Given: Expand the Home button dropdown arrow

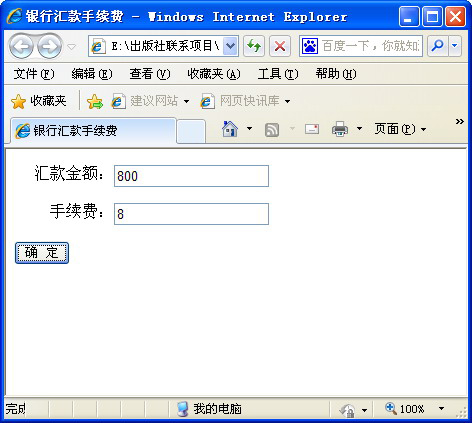Looking at the screenshot, I should pos(249,128).
